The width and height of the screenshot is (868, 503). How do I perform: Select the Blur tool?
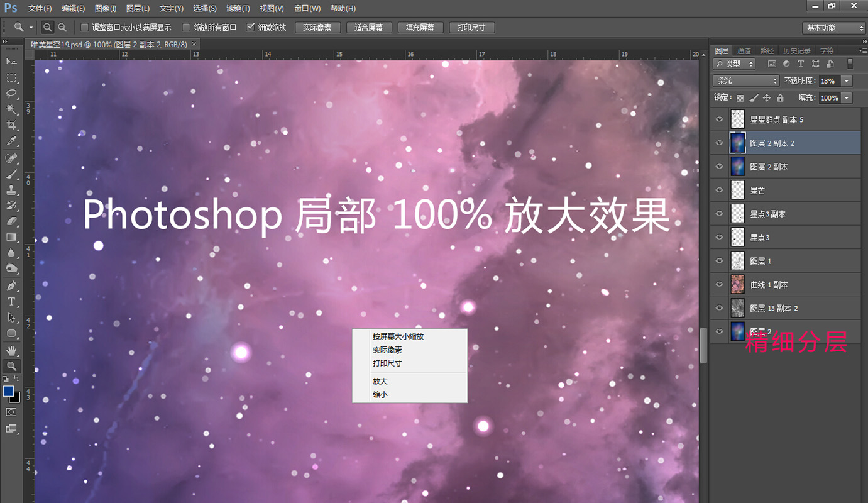tap(11, 253)
